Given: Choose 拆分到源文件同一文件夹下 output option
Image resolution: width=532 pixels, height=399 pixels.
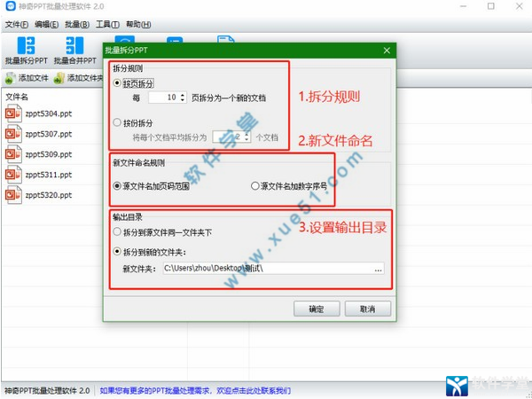Looking at the screenshot, I should click(118, 232).
